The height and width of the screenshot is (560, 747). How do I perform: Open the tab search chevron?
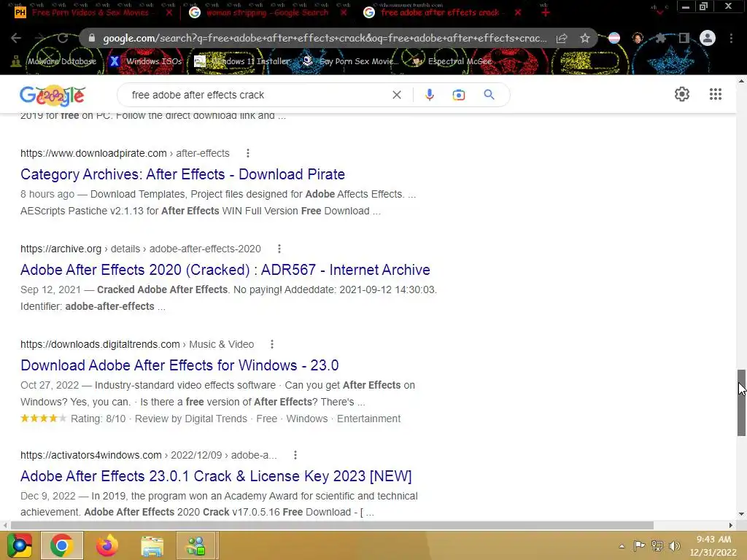[x=659, y=12]
